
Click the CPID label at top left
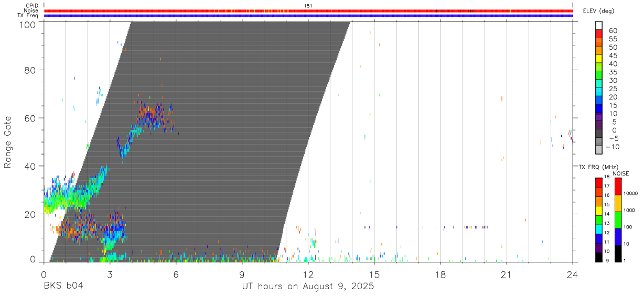click(32, 6)
